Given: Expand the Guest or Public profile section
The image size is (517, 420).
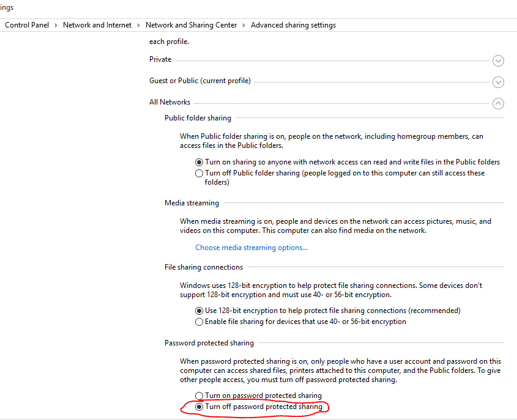Looking at the screenshot, I should click(498, 82).
